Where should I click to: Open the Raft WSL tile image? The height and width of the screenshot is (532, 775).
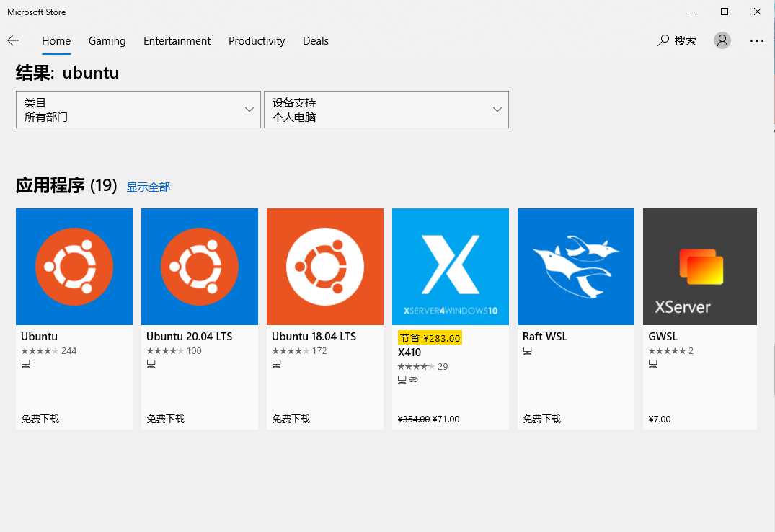tap(576, 267)
